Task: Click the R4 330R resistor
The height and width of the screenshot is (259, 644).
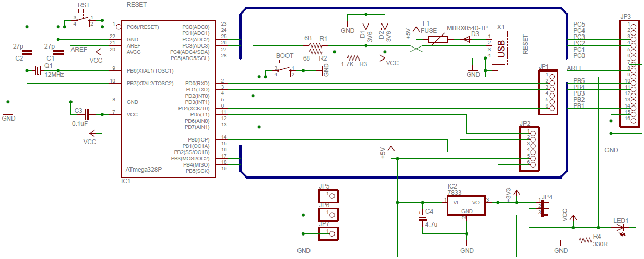Action: click(587, 240)
